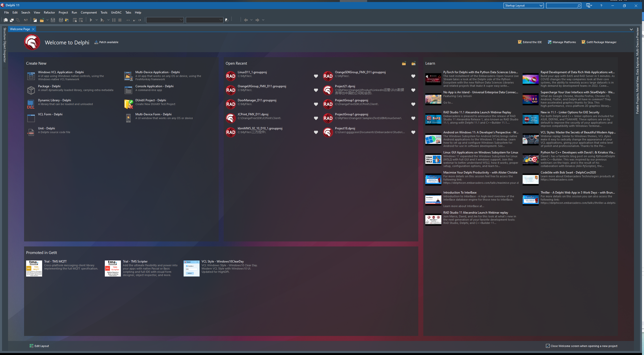Screen dimensions: 644x355
Task: Click the DUnitX Project icon
Action: tap(128, 104)
